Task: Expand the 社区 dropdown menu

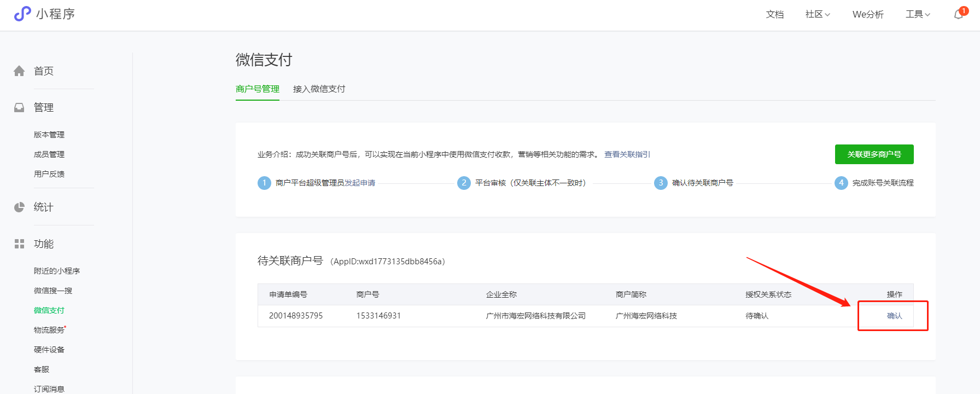Action: 818,14
